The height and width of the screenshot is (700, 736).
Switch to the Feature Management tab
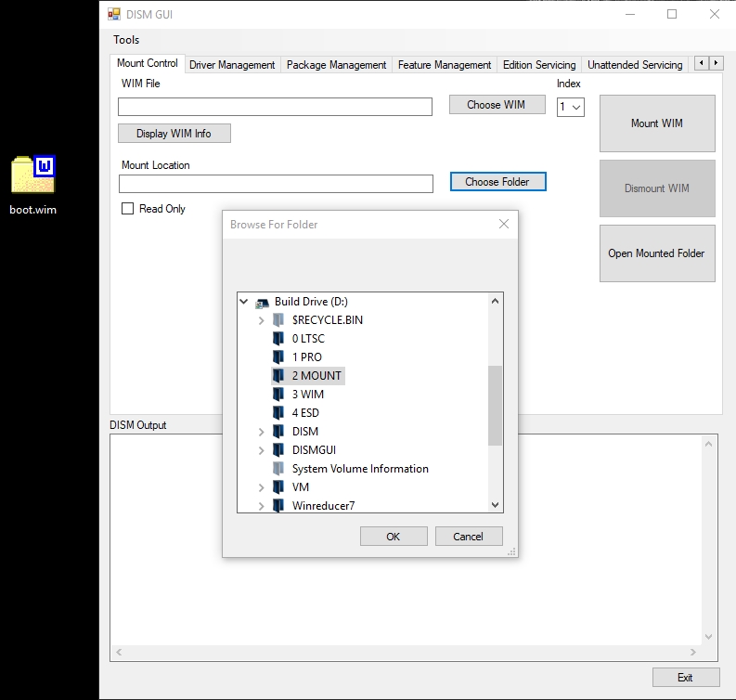coord(445,65)
